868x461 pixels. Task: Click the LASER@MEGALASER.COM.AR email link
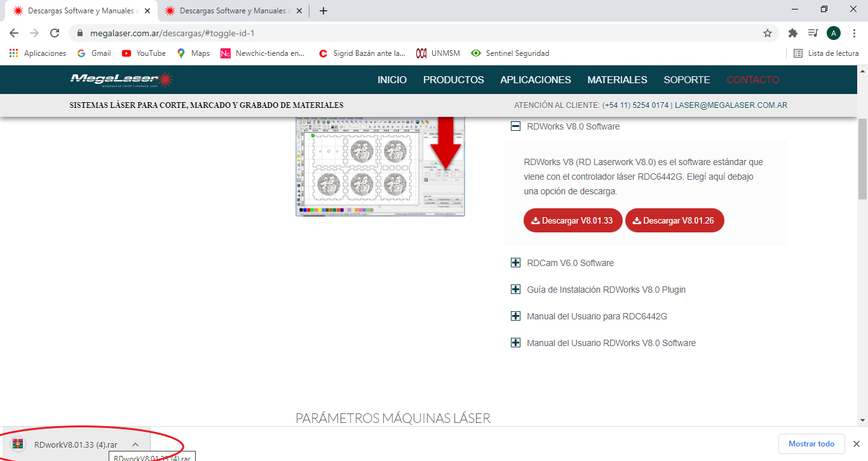pos(731,105)
